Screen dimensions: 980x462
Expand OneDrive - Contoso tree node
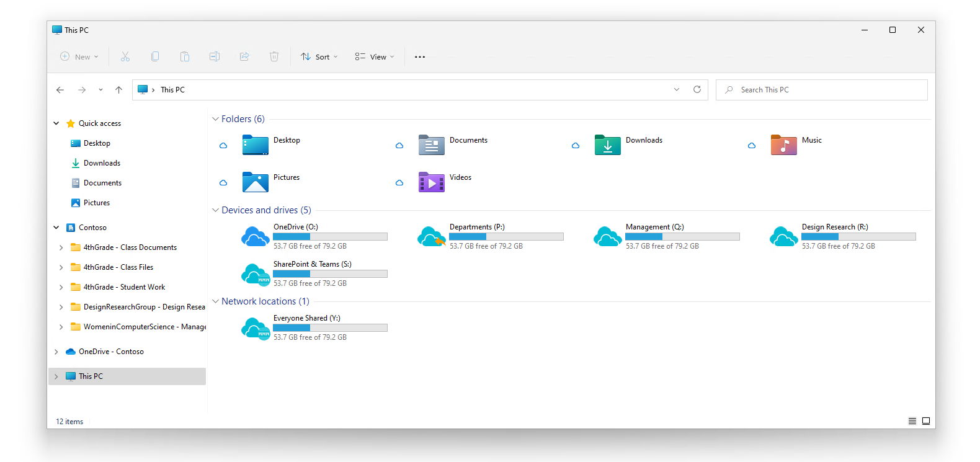[56, 352]
